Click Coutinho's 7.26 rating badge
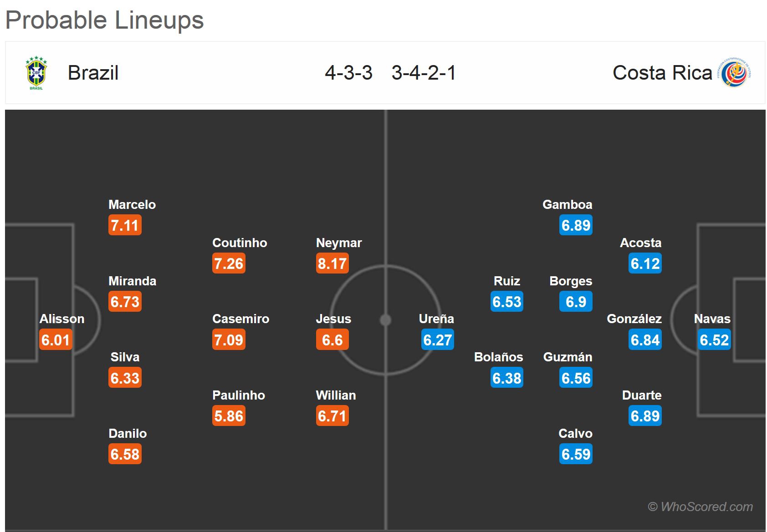767x532 pixels. point(229,263)
